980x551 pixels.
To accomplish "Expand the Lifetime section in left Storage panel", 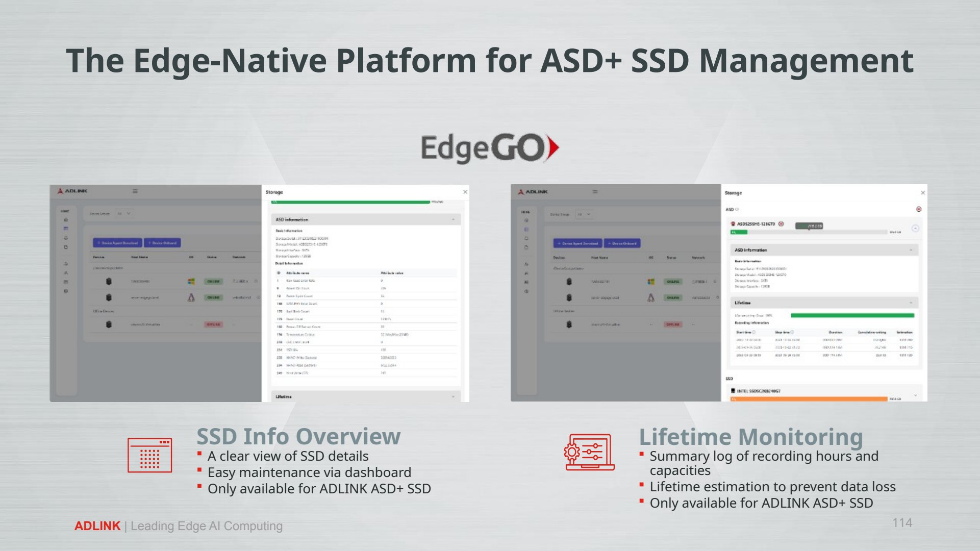I will coord(453,396).
